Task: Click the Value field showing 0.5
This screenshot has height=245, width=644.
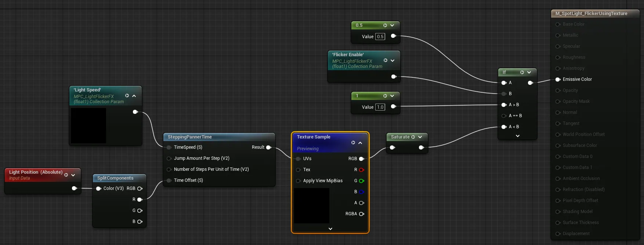Action: 380,36
